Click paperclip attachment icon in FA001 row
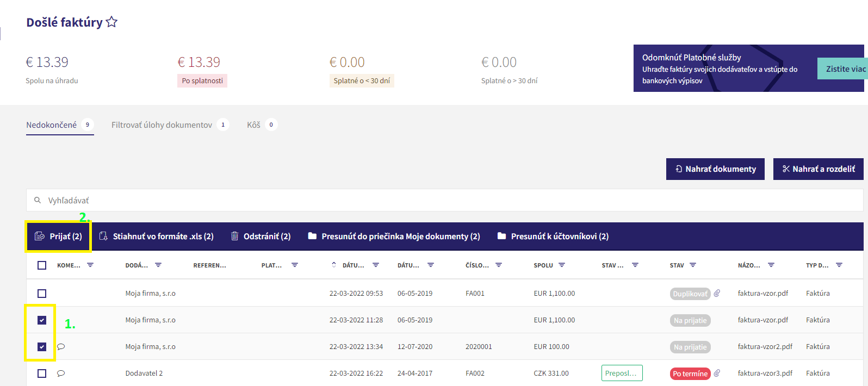This screenshot has height=386, width=868. pyautogui.click(x=717, y=293)
